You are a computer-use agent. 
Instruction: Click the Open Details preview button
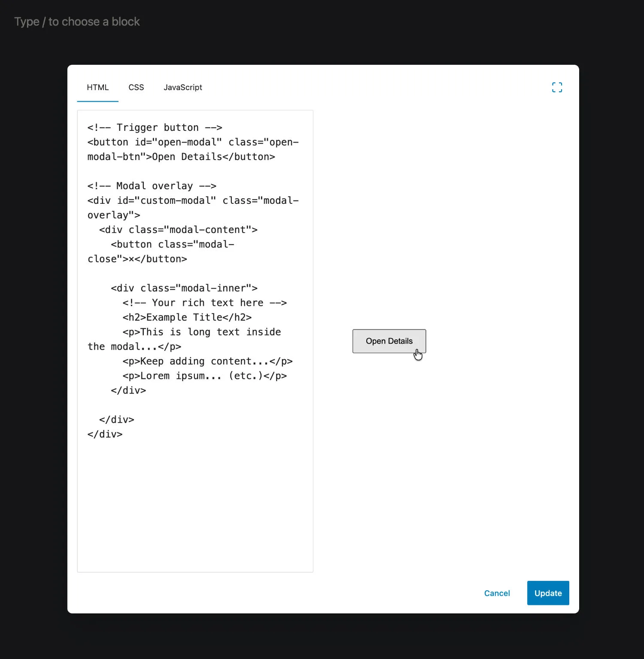(x=389, y=341)
